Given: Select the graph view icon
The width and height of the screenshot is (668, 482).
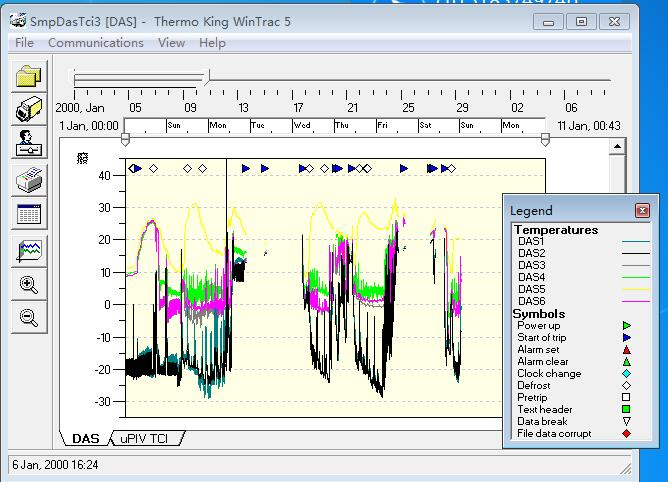Looking at the screenshot, I should [x=29, y=252].
